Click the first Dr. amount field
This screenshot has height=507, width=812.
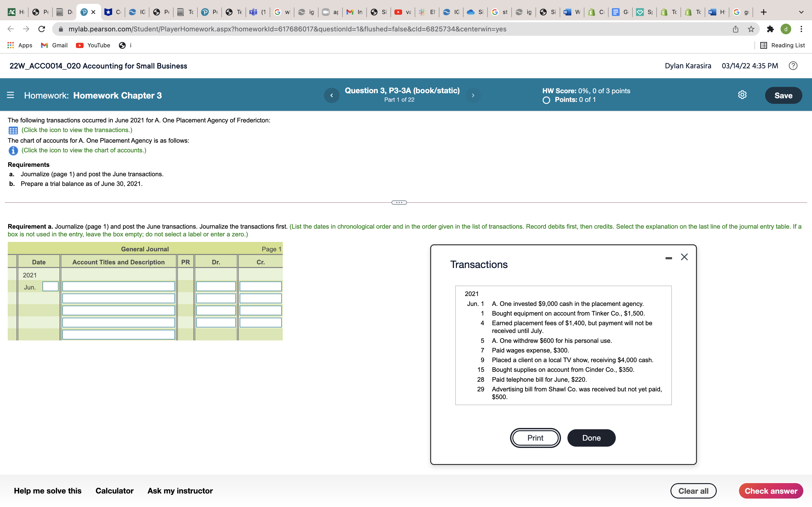coord(216,286)
